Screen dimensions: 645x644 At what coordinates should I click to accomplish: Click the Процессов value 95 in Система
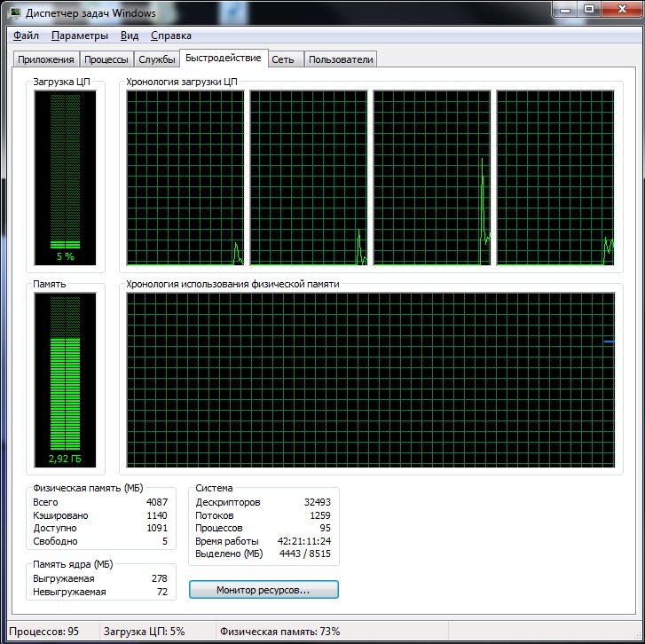tap(325, 528)
